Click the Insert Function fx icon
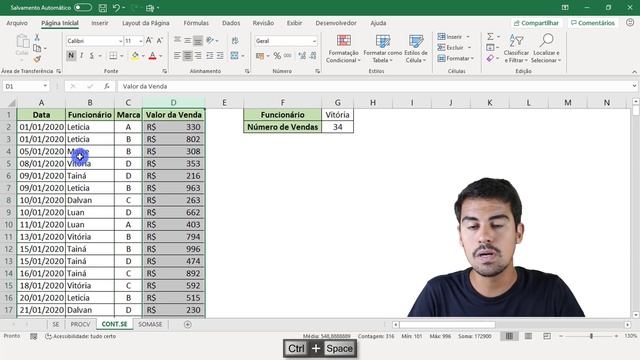The width and height of the screenshot is (640, 360). (x=107, y=86)
